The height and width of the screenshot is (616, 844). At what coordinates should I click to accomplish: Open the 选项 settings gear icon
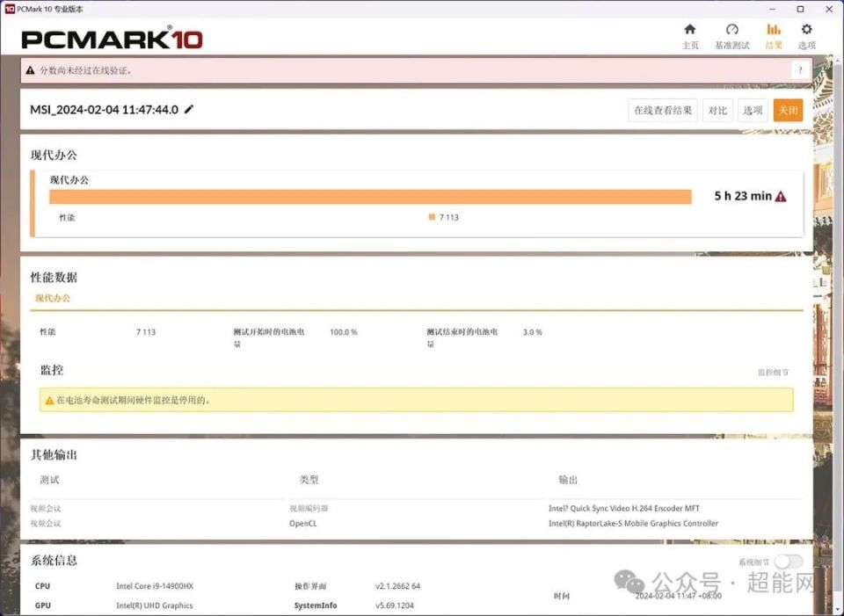806,30
